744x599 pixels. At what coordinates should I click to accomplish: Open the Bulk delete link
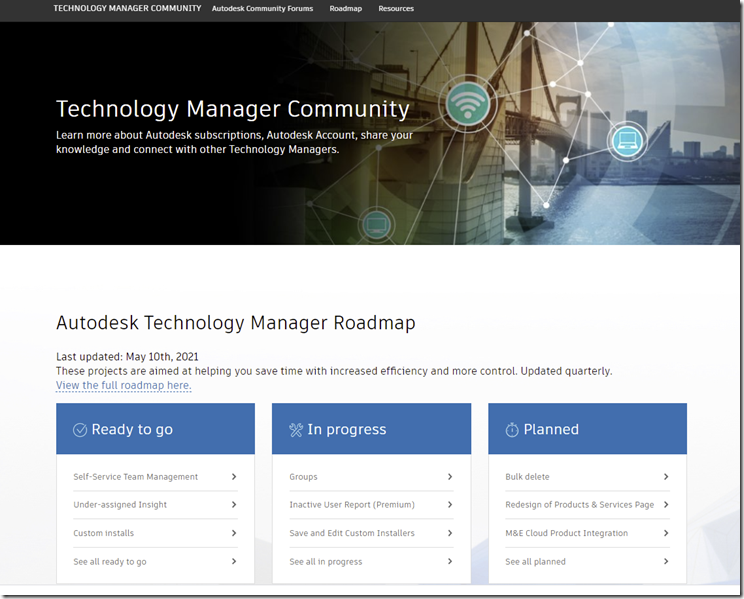click(527, 477)
